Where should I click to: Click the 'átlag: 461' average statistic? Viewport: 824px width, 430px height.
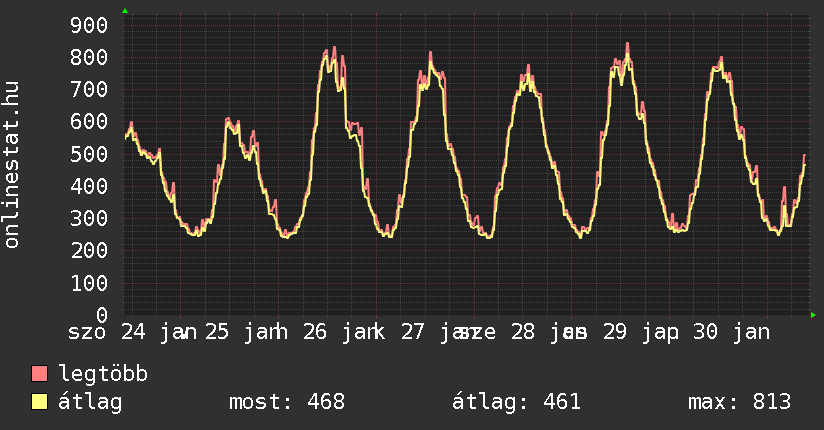[517, 402]
